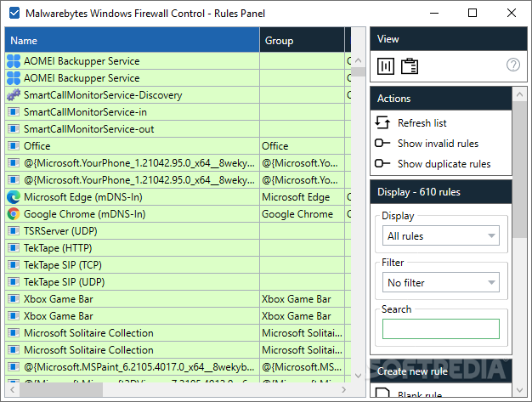Image resolution: width=532 pixels, height=402 pixels.
Task: Select the SmartCallMonitorService-in rule
Action: click(x=85, y=112)
